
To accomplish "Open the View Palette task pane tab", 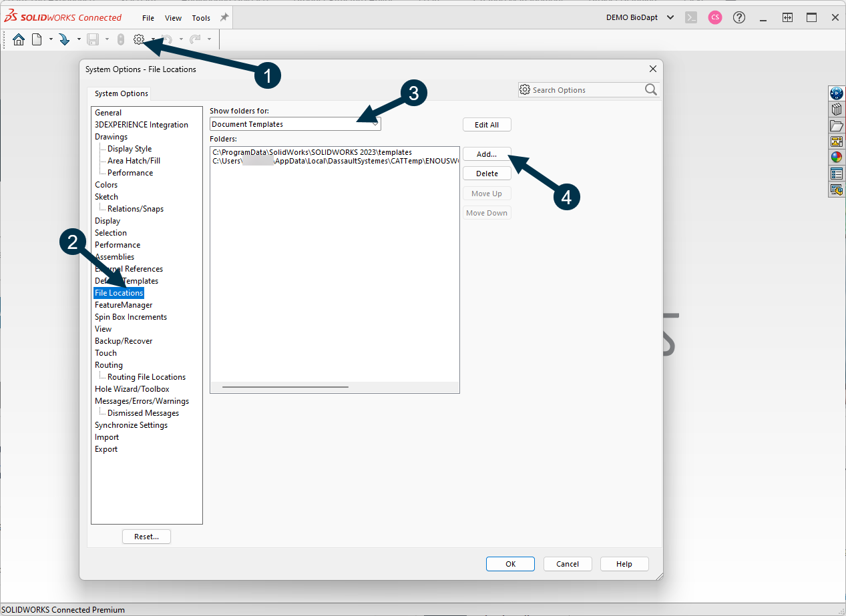I will click(x=836, y=141).
